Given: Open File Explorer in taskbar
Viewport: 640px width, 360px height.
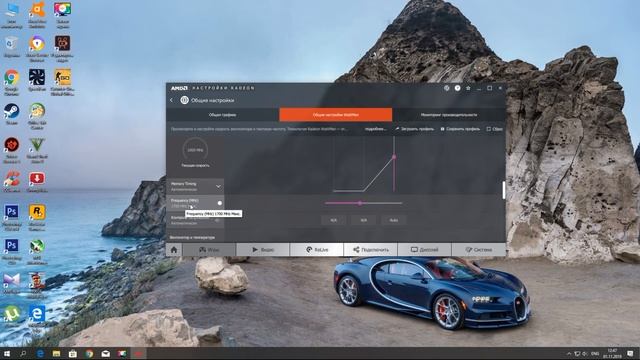Looking at the screenshot, I should pyautogui.click(x=56, y=353).
